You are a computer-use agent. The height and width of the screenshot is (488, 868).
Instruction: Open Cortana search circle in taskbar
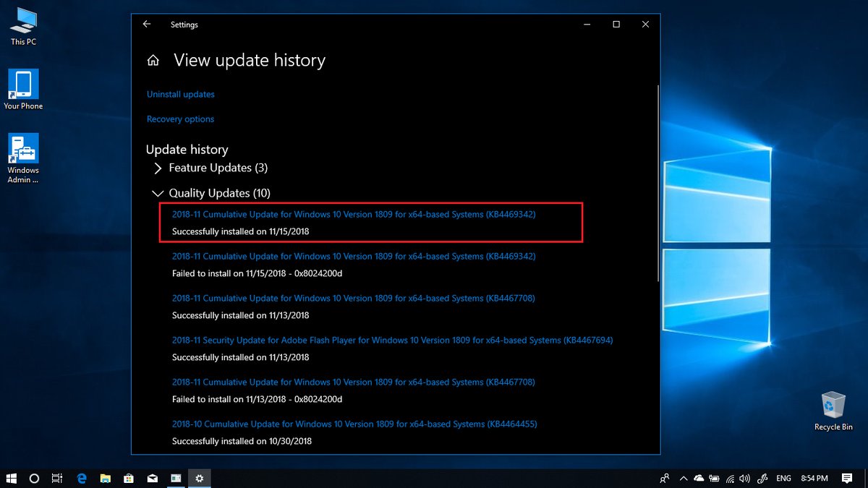pos(34,478)
